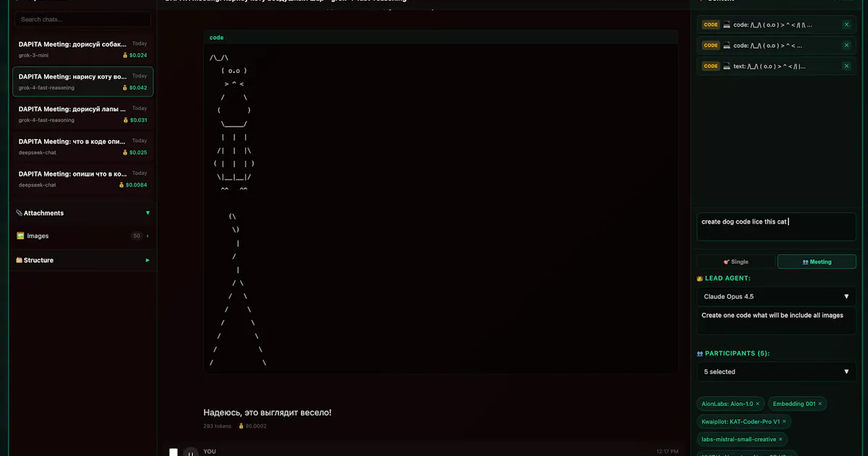Click the money bag icon beside $0.024
The width and height of the screenshot is (868, 456).
tap(125, 55)
